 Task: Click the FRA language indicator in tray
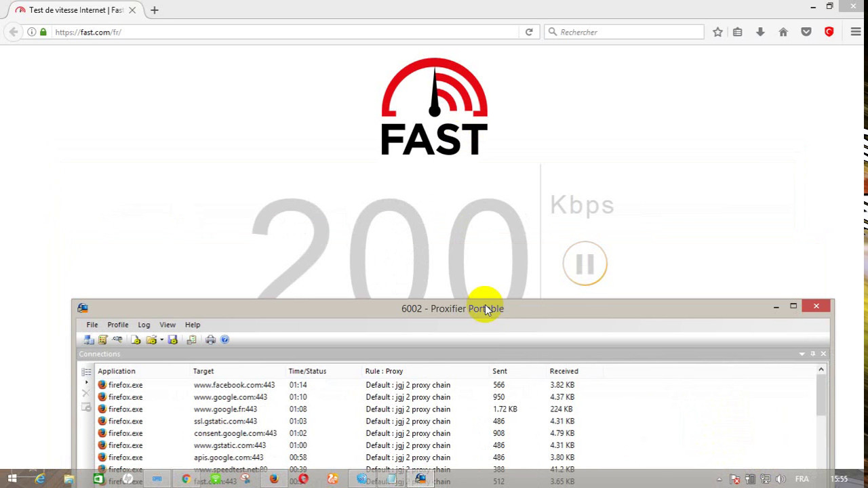point(802,479)
